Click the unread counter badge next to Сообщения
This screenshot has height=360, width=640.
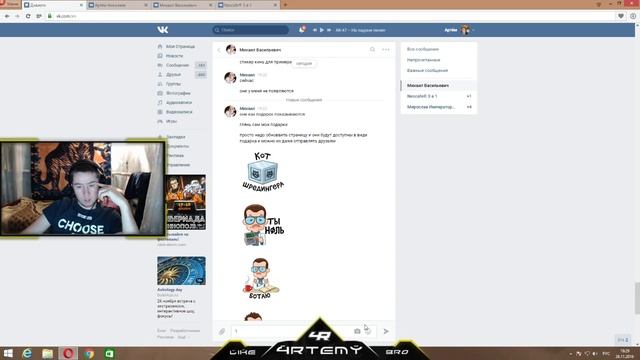[x=201, y=65]
